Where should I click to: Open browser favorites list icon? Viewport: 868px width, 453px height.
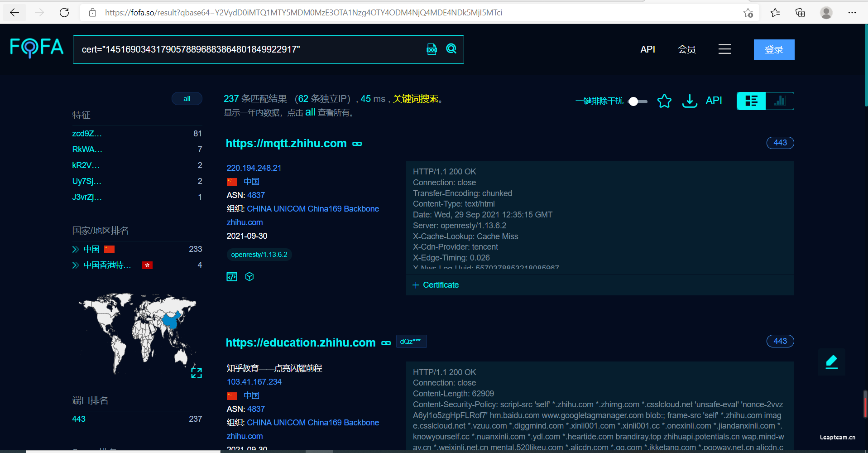tap(775, 13)
